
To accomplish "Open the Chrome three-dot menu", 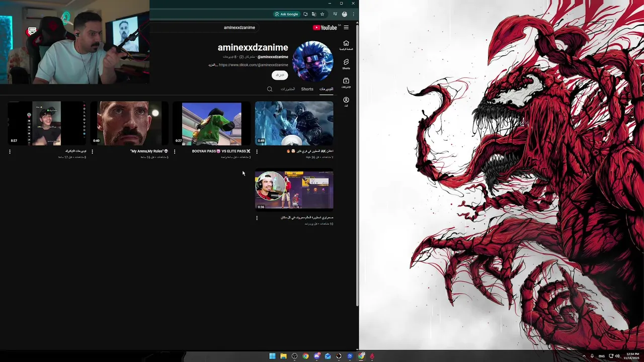I will (353, 14).
